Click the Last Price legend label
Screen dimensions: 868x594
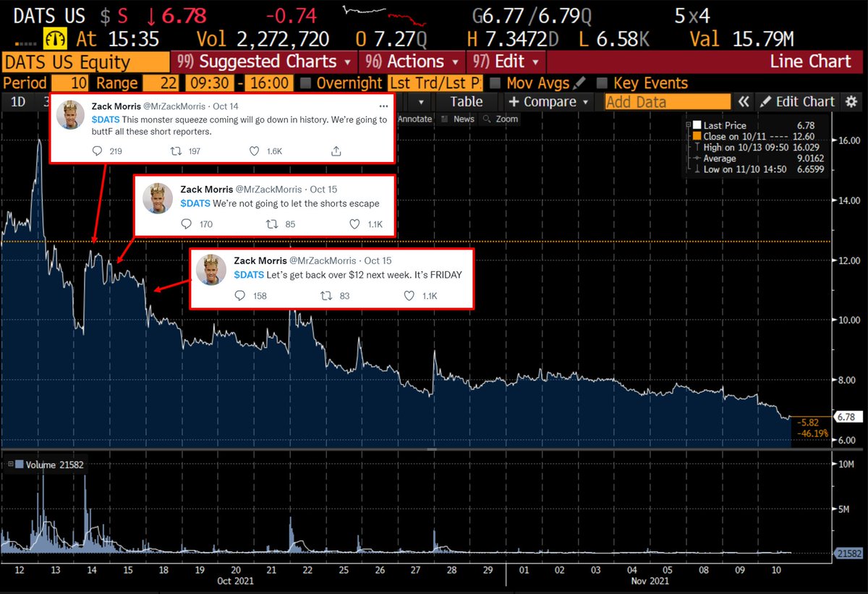click(x=725, y=125)
